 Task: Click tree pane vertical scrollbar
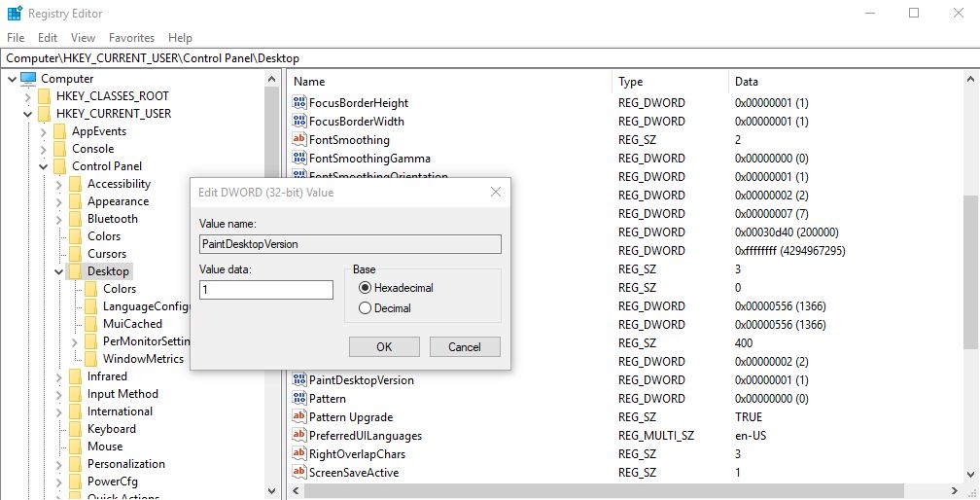[x=272, y=285]
